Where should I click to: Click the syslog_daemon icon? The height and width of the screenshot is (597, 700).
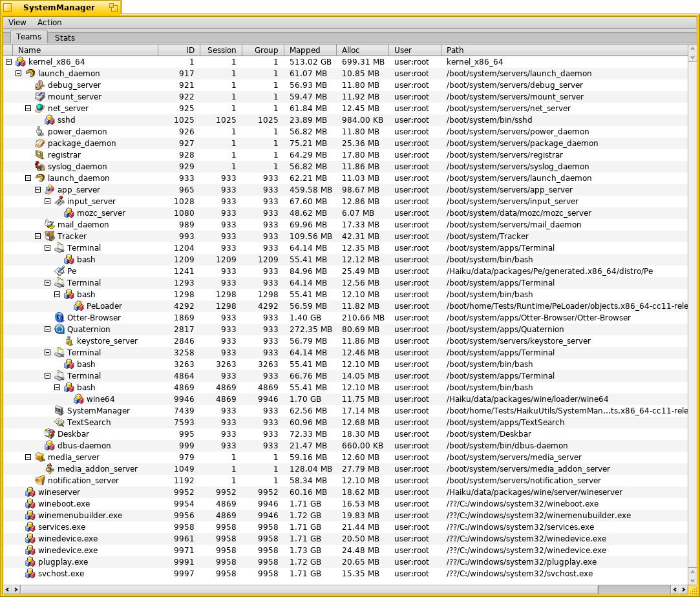coord(39,167)
